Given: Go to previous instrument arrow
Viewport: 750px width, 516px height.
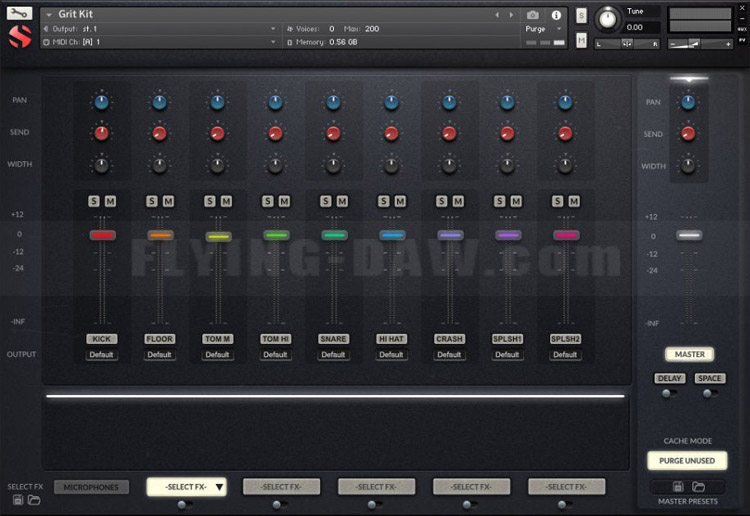Looking at the screenshot, I should (x=497, y=15).
